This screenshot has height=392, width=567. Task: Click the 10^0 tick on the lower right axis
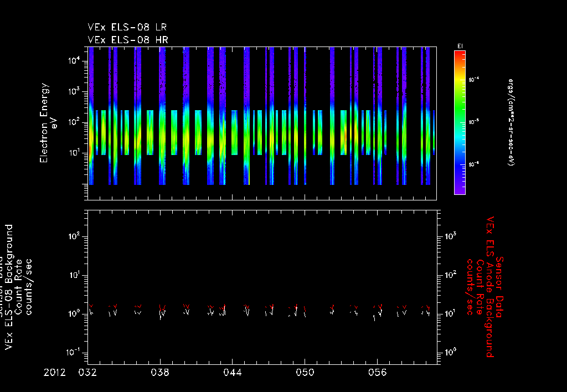click(x=450, y=352)
